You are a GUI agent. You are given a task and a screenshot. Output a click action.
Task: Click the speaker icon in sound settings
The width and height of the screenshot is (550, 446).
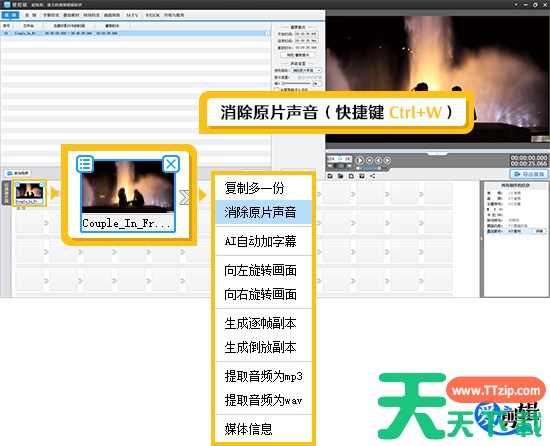(x=277, y=83)
